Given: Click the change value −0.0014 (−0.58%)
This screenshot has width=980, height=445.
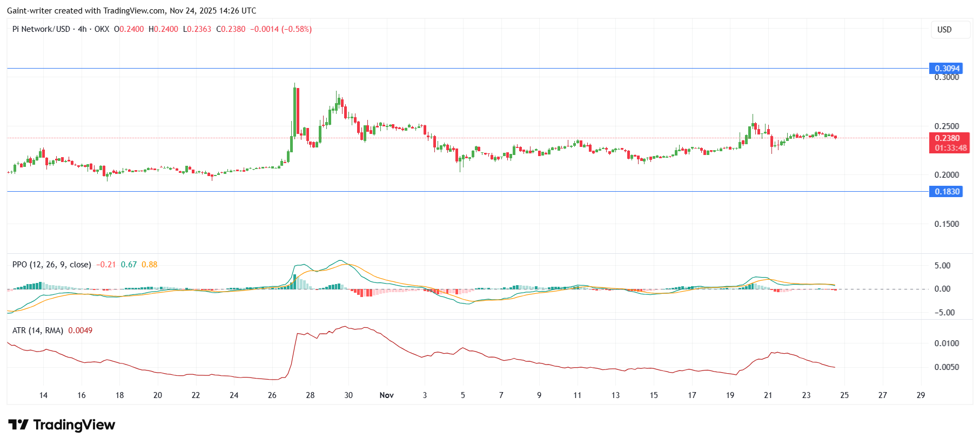Looking at the screenshot, I should 281,29.
